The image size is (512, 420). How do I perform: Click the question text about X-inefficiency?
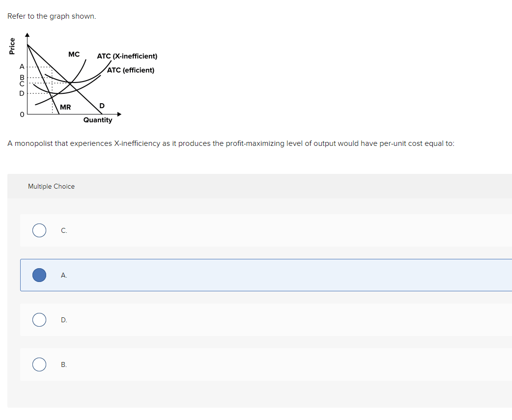[231, 143]
